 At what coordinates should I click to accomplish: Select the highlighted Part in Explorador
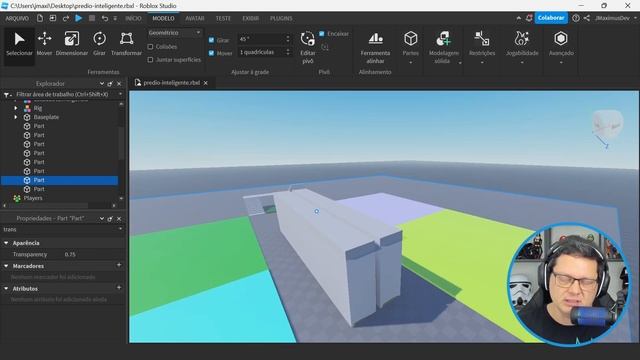point(60,180)
